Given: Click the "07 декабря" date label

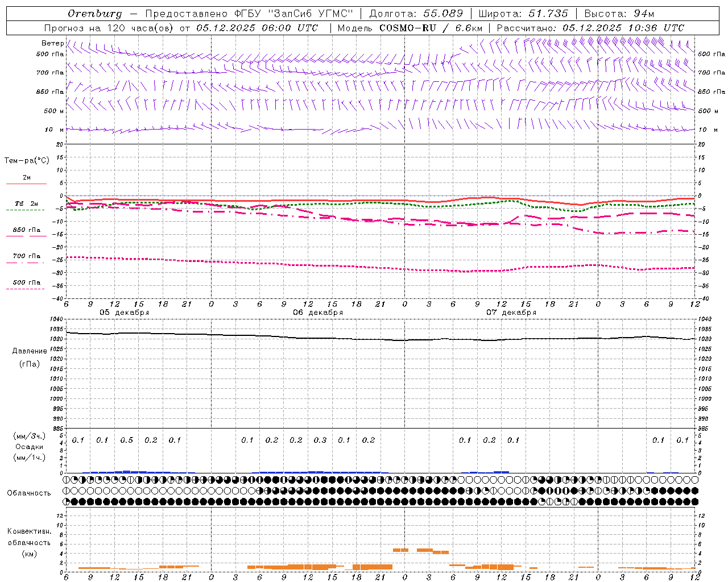Looking at the screenshot, I should point(511,313).
